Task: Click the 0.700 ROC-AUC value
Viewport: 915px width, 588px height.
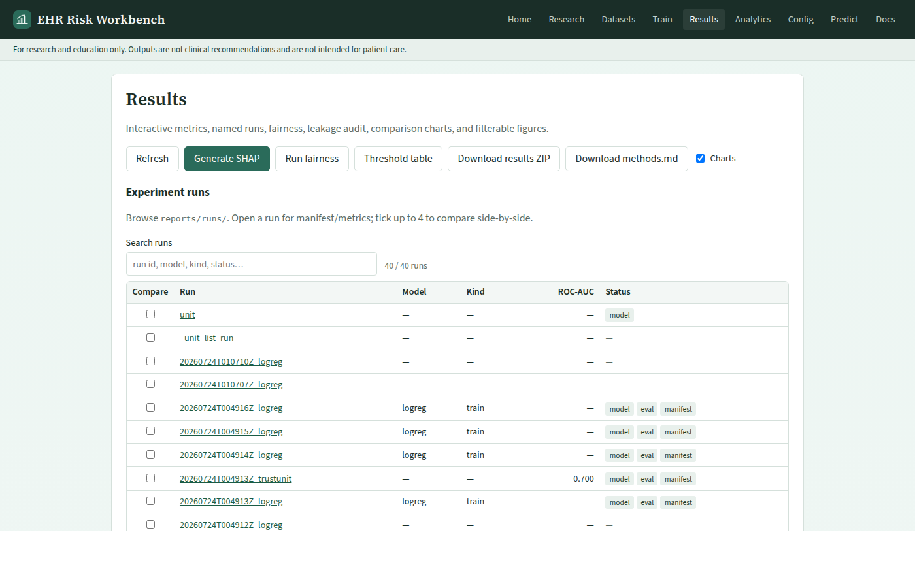Action: pyautogui.click(x=584, y=479)
